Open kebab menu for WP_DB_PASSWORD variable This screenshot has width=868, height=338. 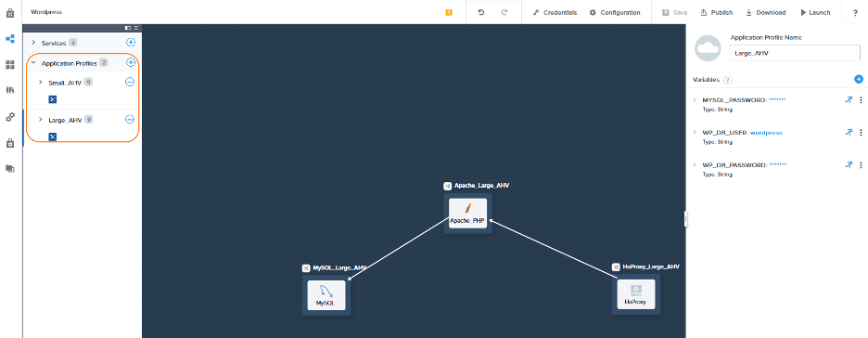click(x=861, y=165)
